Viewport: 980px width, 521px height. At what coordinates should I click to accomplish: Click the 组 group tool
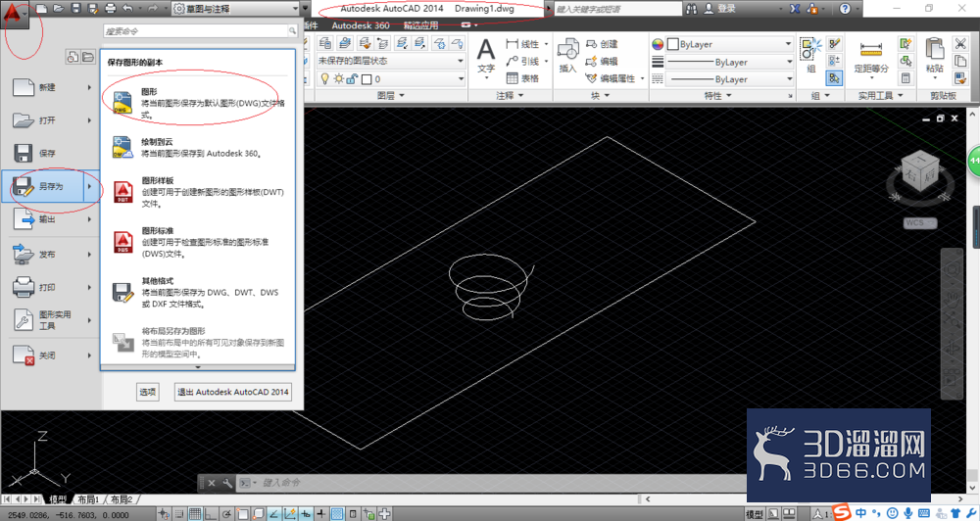(811, 56)
